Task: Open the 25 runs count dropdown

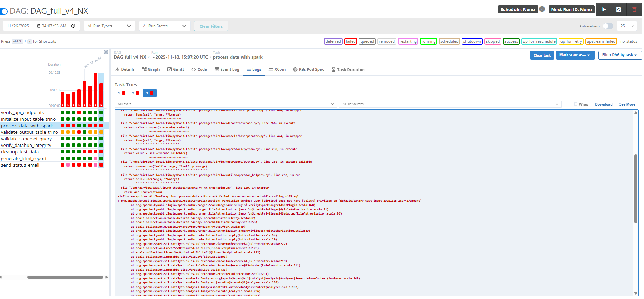Action: click(627, 26)
